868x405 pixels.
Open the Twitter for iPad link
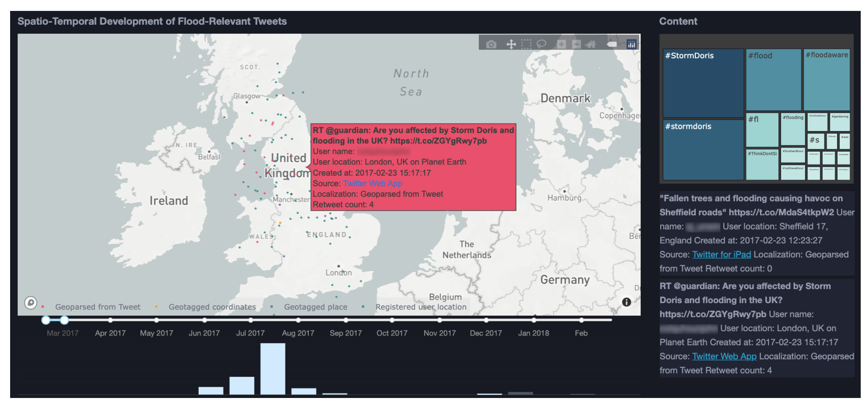pyautogui.click(x=721, y=254)
